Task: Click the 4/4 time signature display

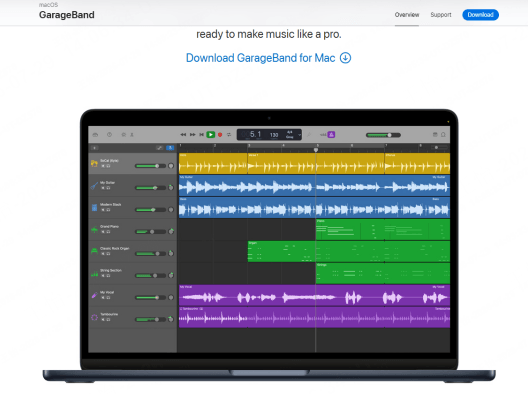Action: [x=290, y=132]
